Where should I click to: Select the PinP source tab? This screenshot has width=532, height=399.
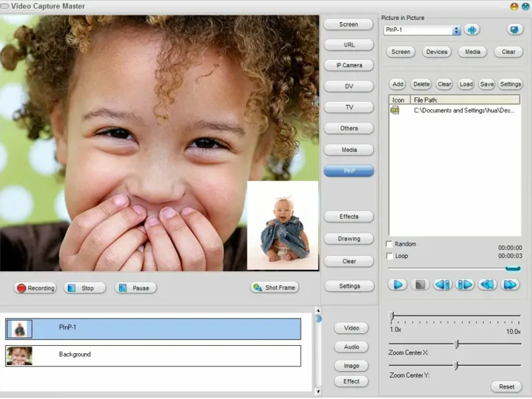tap(349, 171)
